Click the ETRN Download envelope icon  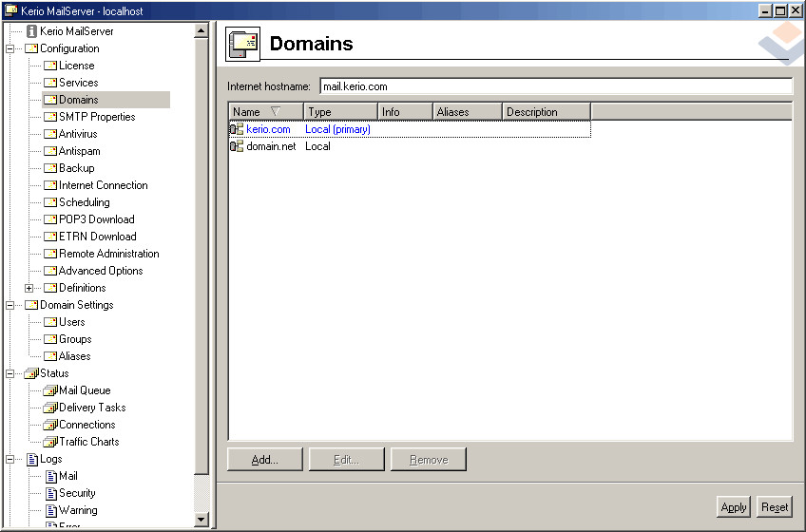pyautogui.click(x=50, y=237)
